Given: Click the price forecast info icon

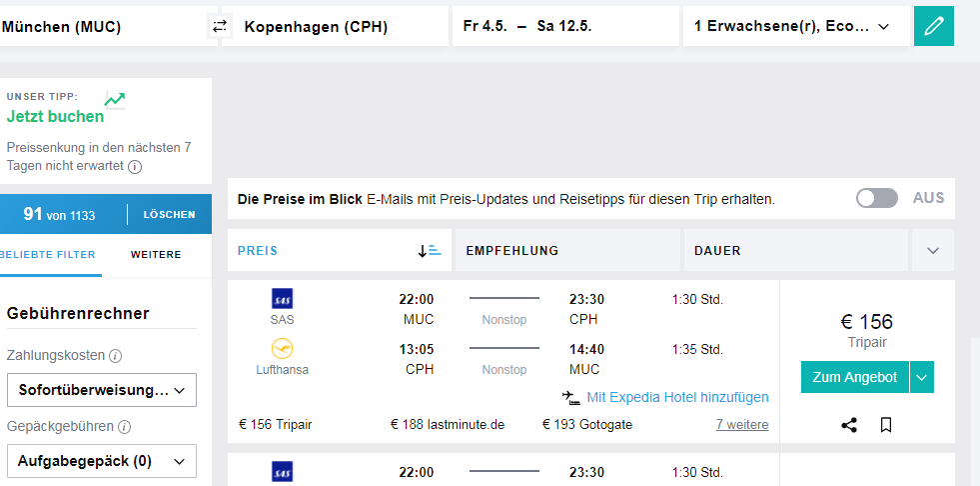Looking at the screenshot, I should 134,167.
